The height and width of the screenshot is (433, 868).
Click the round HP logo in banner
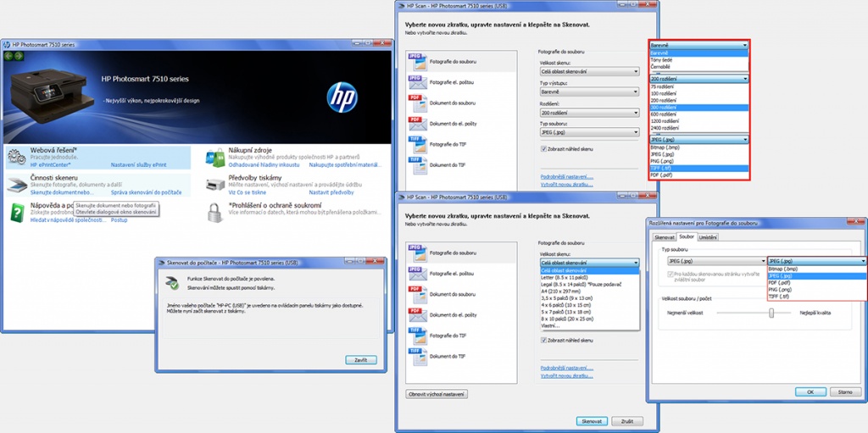coord(342,97)
